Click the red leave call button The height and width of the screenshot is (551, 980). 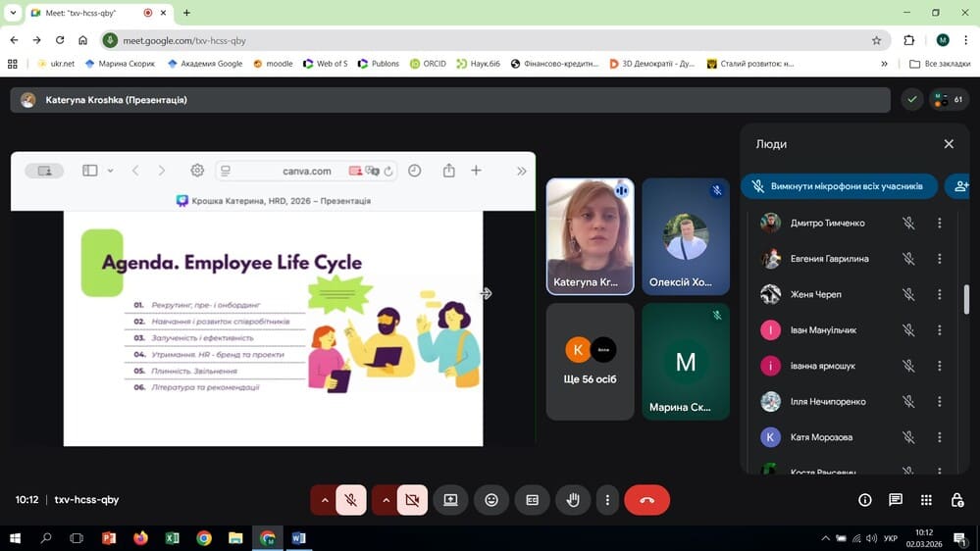coord(646,500)
